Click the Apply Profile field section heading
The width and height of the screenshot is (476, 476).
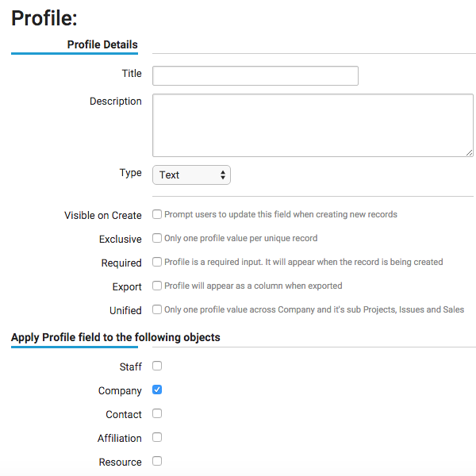coord(116,337)
